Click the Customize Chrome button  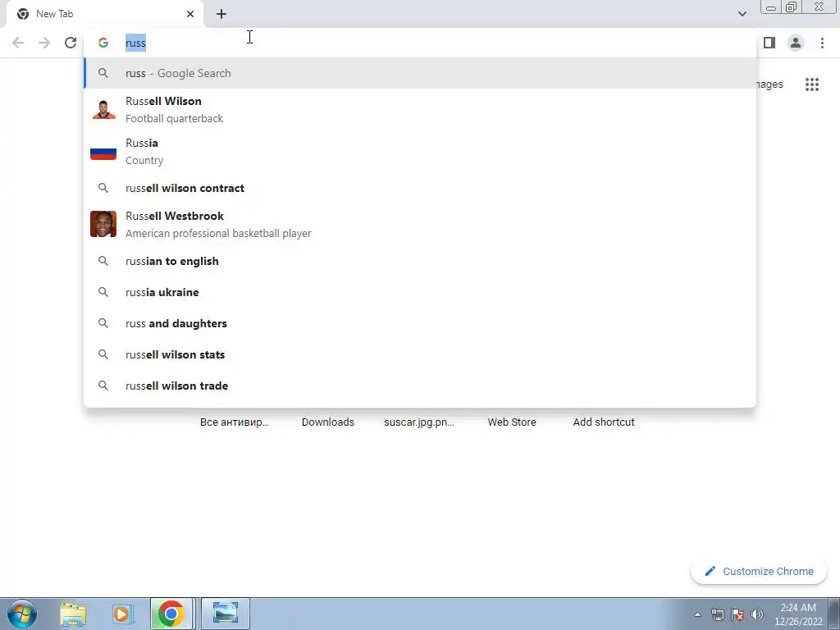click(x=759, y=571)
